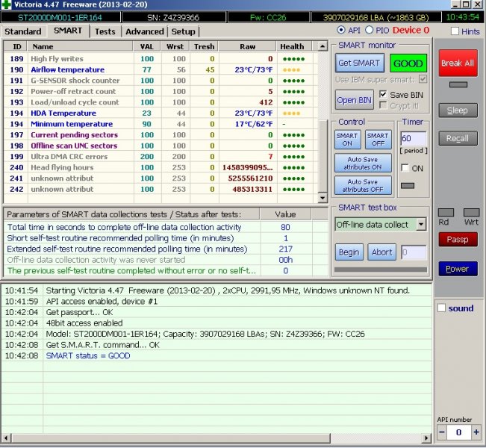This screenshot has height=448, width=486.
Task: Click the Passp button
Action: click(457, 240)
